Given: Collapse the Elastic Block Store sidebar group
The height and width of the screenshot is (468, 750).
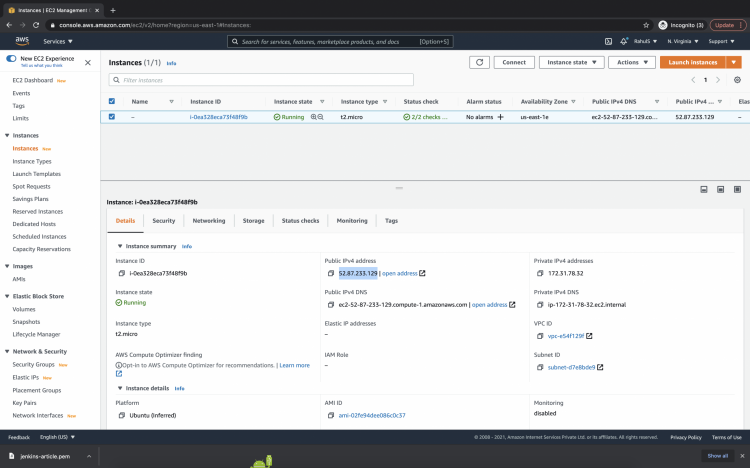Looking at the screenshot, I should pyautogui.click(x=7, y=296).
